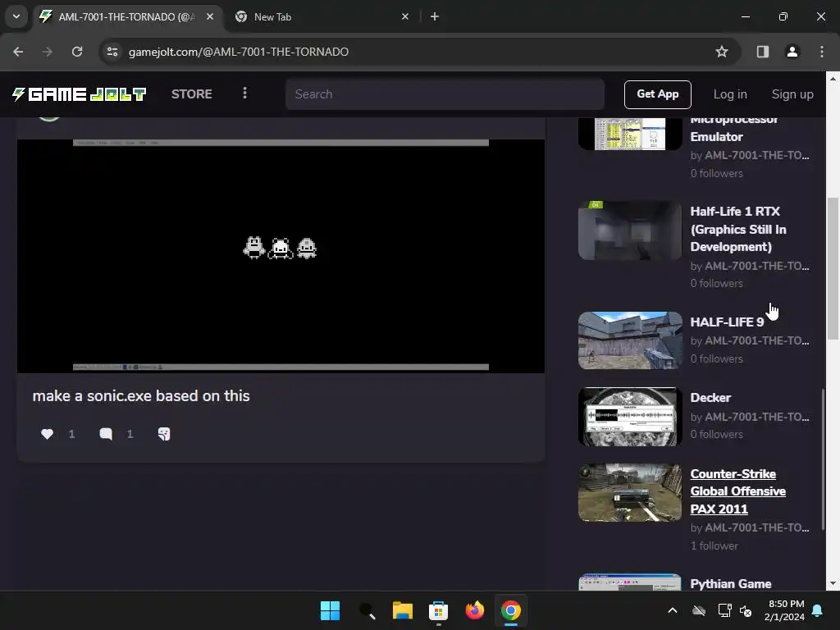Click the page vertical scrollbar thumb
This screenshot has height=630, width=840.
[x=833, y=268]
